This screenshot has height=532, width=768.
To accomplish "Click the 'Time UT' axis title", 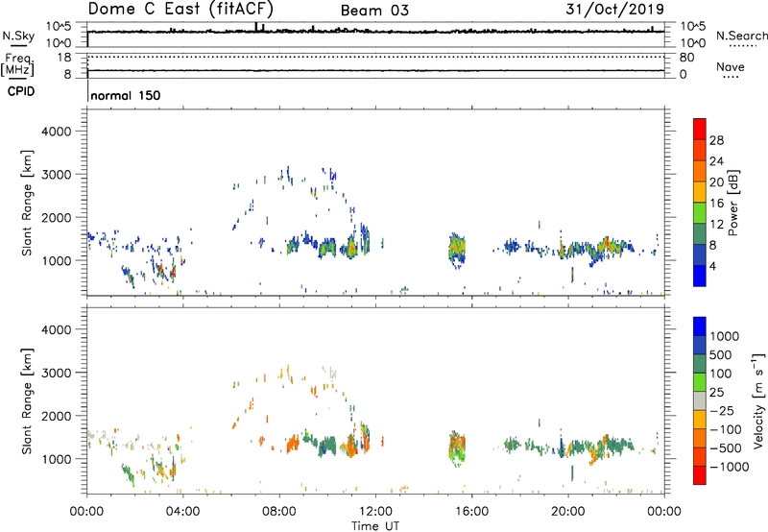I will tap(375, 526).
